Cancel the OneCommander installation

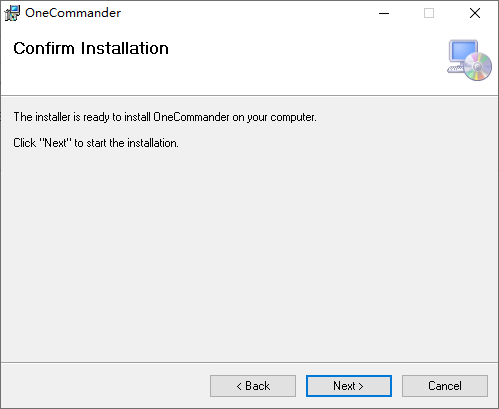point(445,386)
